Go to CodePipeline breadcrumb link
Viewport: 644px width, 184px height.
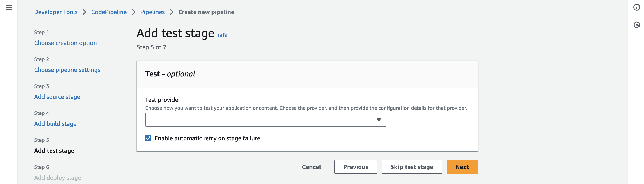[109, 12]
